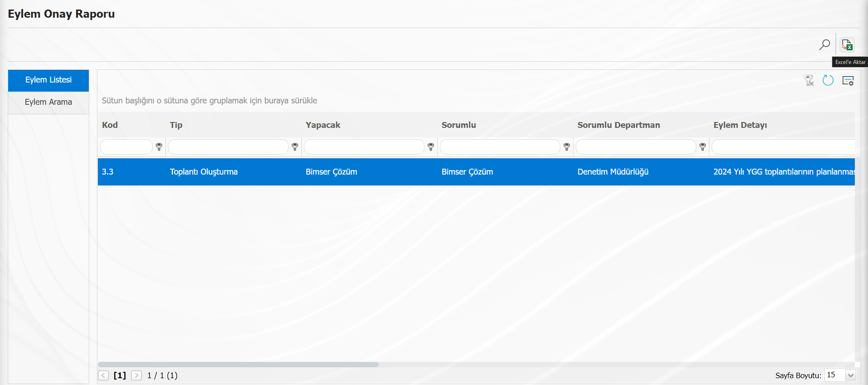
Task: Open the Sayfa Boyutu dropdown arrow
Action: coord(851,375)
